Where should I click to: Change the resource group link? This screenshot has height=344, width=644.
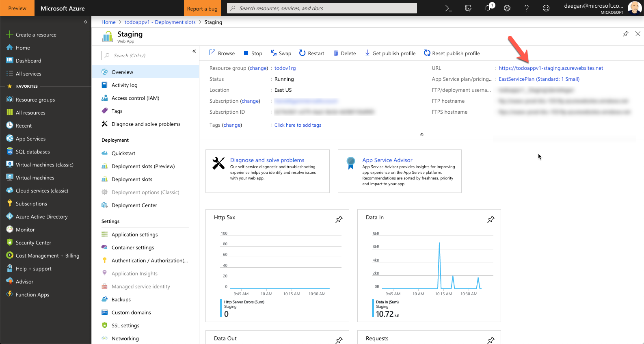point(258,68)
